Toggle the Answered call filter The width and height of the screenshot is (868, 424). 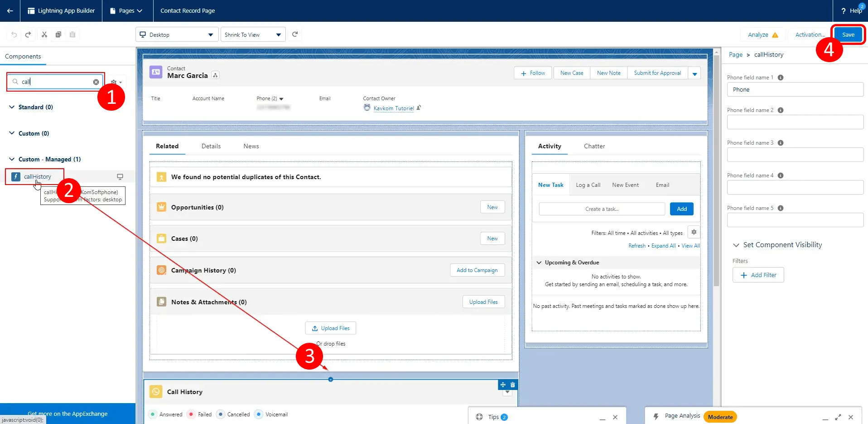tap(153, 414)
